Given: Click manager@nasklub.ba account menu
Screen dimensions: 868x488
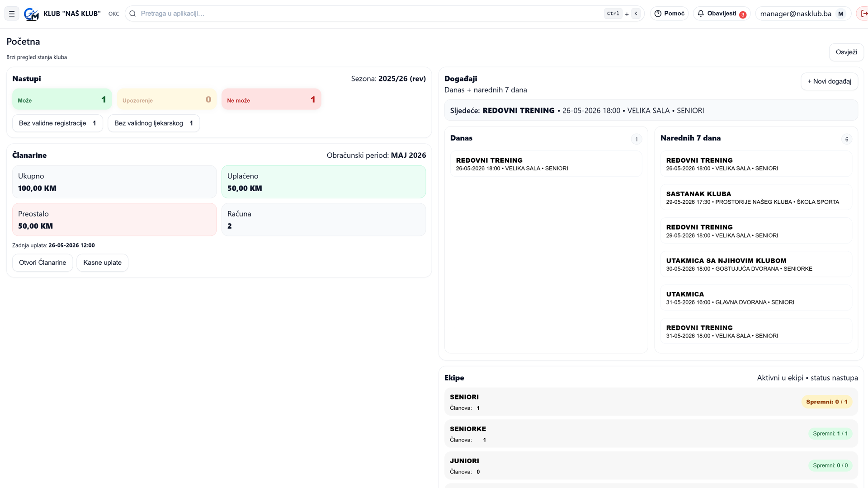Looking at the screenshot, I should (x=803, y=14).
